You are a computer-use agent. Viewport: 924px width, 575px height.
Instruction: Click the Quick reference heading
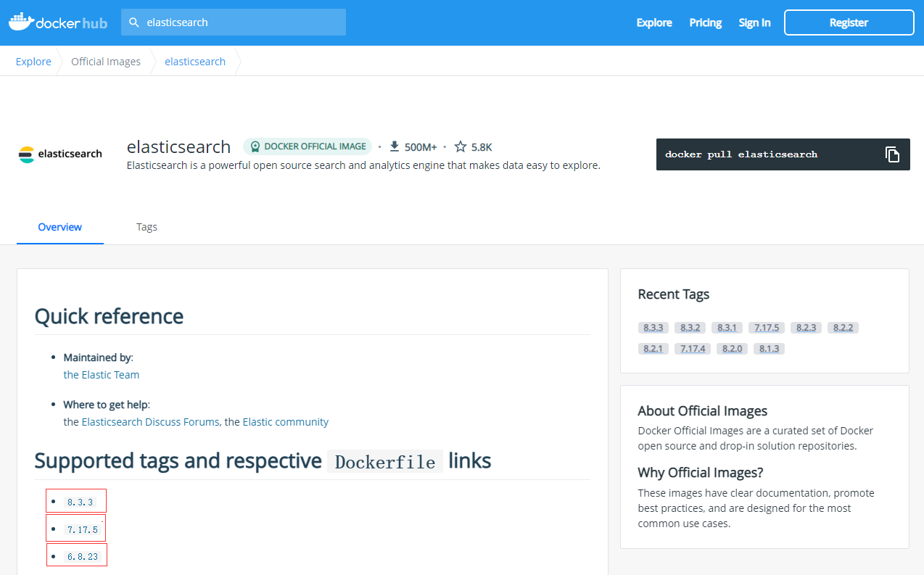[x=109, y=316]
